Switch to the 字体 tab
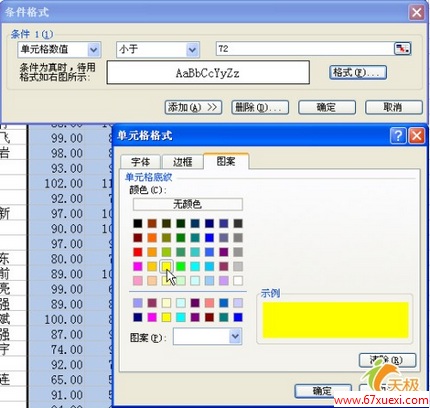430x408 pixels. 141,162
